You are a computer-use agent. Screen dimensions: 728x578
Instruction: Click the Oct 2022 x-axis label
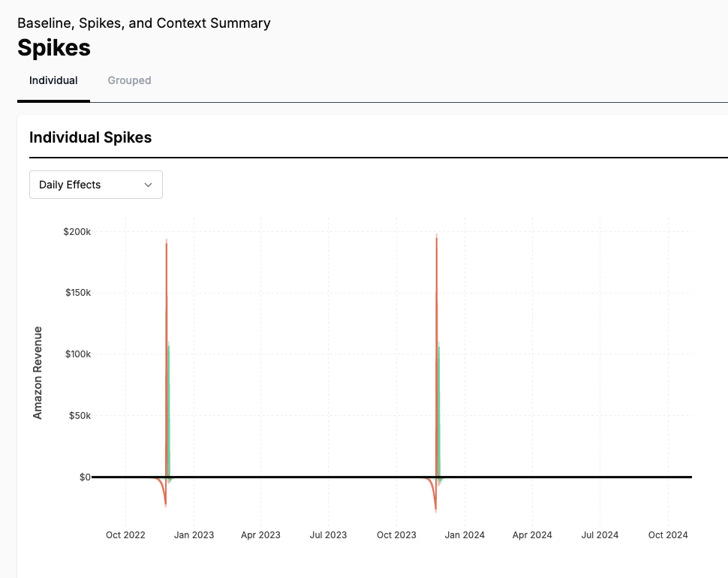[125, 534]
